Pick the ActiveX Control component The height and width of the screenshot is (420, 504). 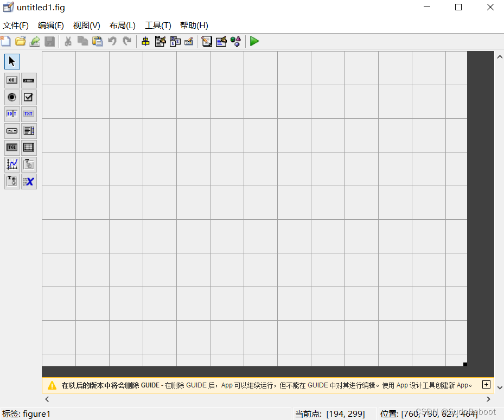coord(29,181)
